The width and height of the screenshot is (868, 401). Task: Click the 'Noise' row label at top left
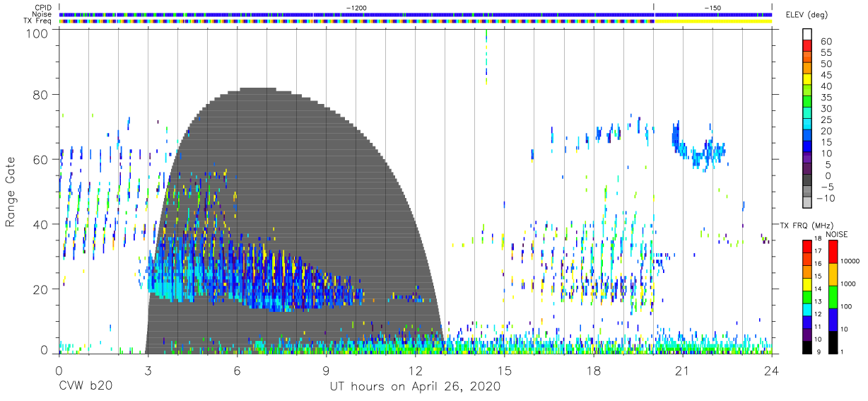pyautogui.click(x=42, y=14)
